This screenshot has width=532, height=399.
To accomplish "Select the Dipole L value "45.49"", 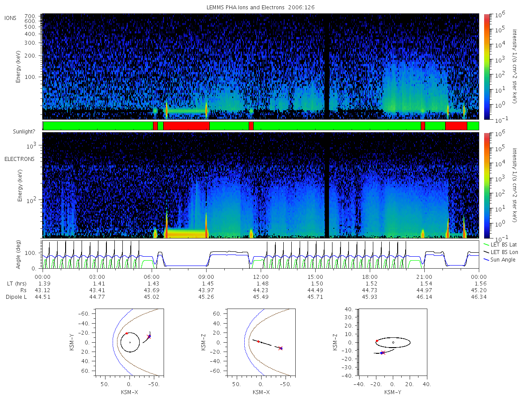I will point(261,297).
